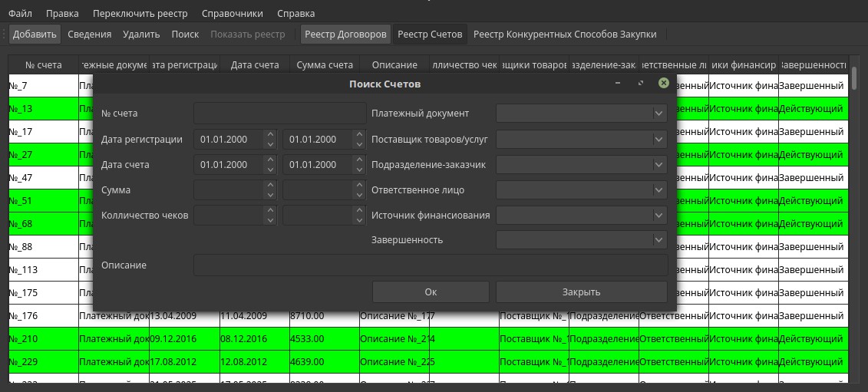Open the Ответственное лицо dropdown
Image resolution: width=868 pixels, height=392 pixels.
[x=581, y=190]
